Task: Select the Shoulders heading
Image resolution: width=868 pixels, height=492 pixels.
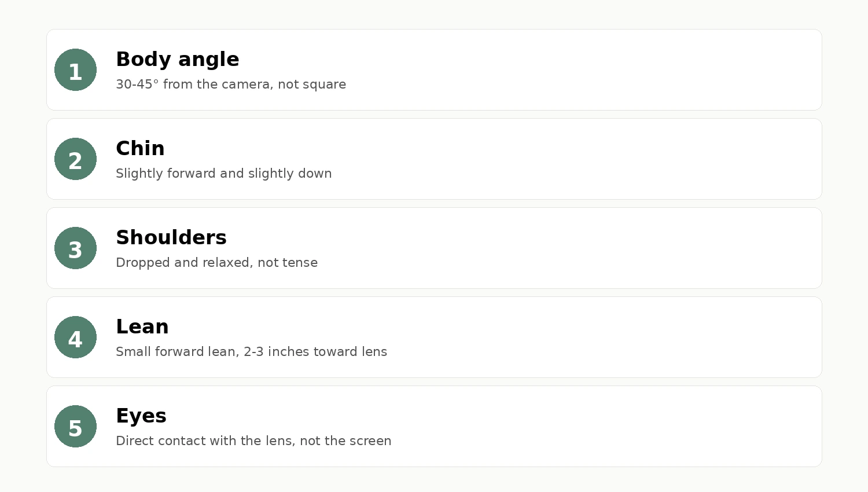Action: 171,237
